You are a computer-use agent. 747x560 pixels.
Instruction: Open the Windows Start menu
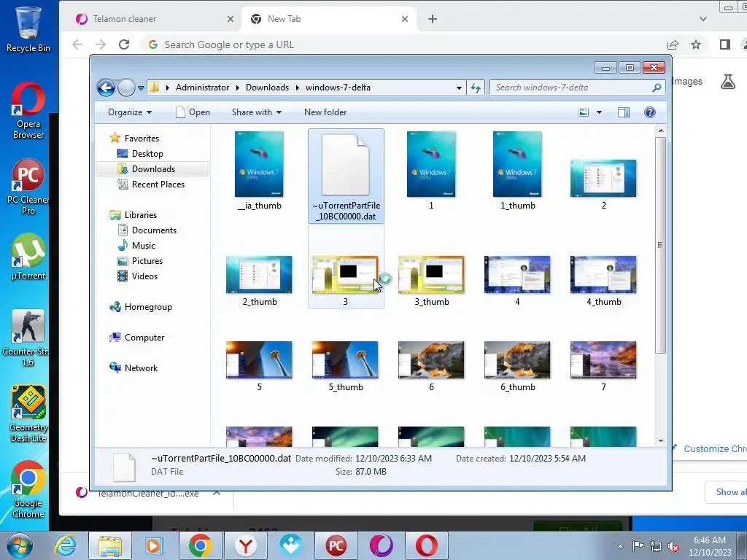coord(19,545)
